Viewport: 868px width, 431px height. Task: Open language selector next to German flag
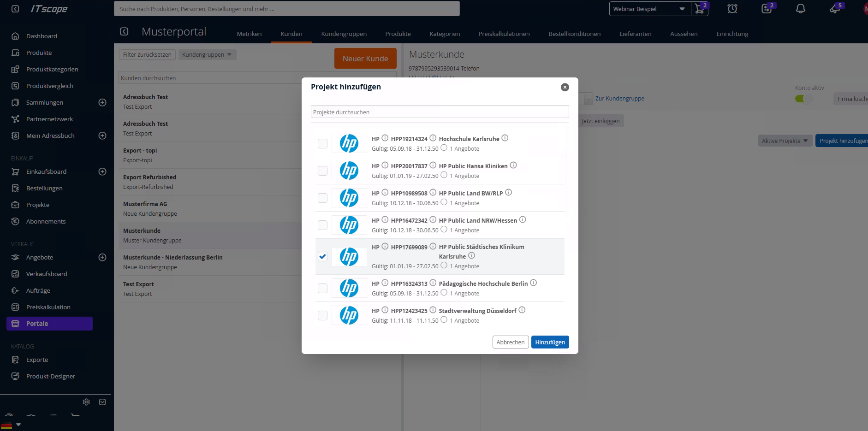pos(18,425)
